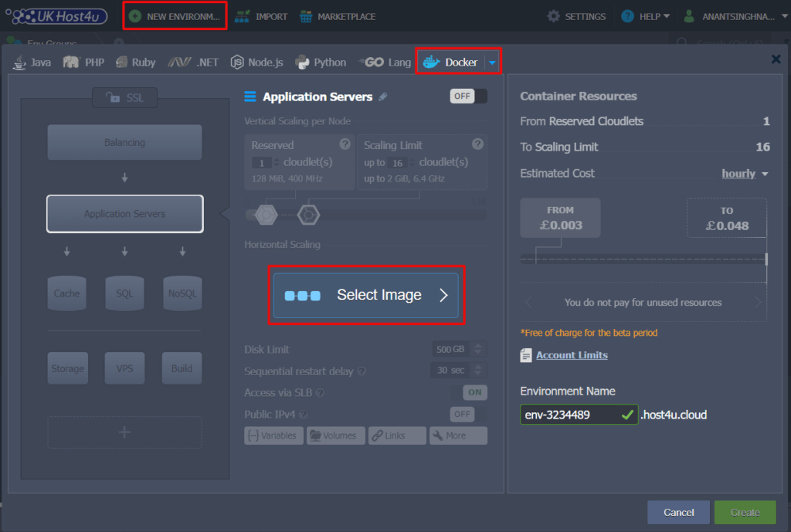
Task: Adjust Reserved cloudlets stepper
Action: coord(276,162)
